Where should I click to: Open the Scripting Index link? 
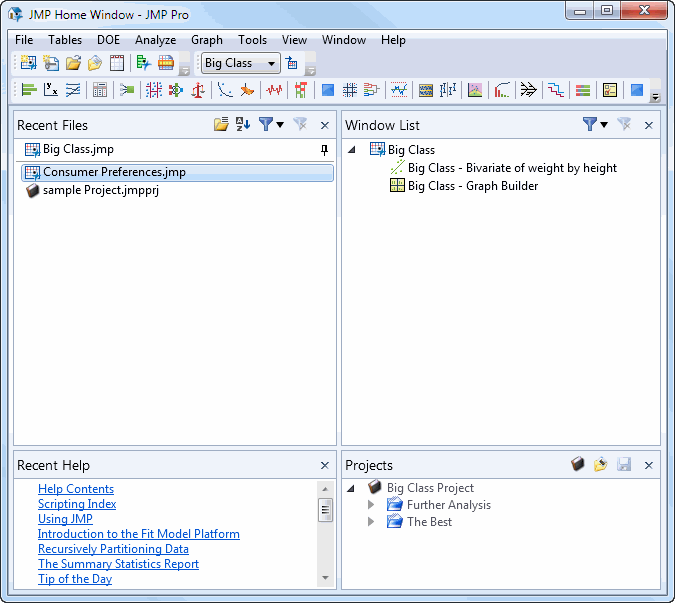pyautogui.click(x=77, y=504)
